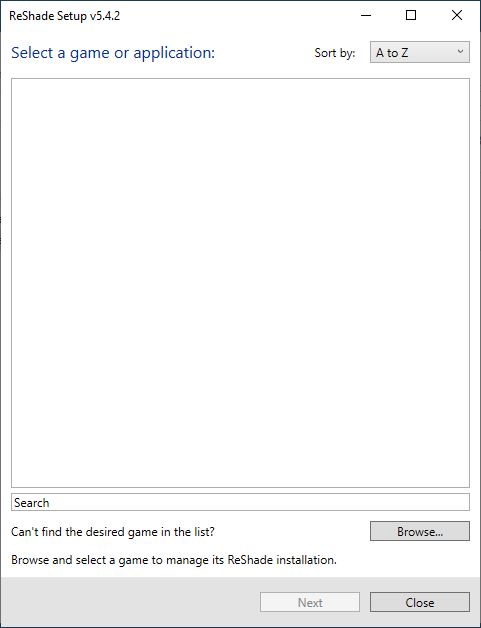Click the Browse... button
The width and height of the screenshot is (481, 628).
[419, 531]
